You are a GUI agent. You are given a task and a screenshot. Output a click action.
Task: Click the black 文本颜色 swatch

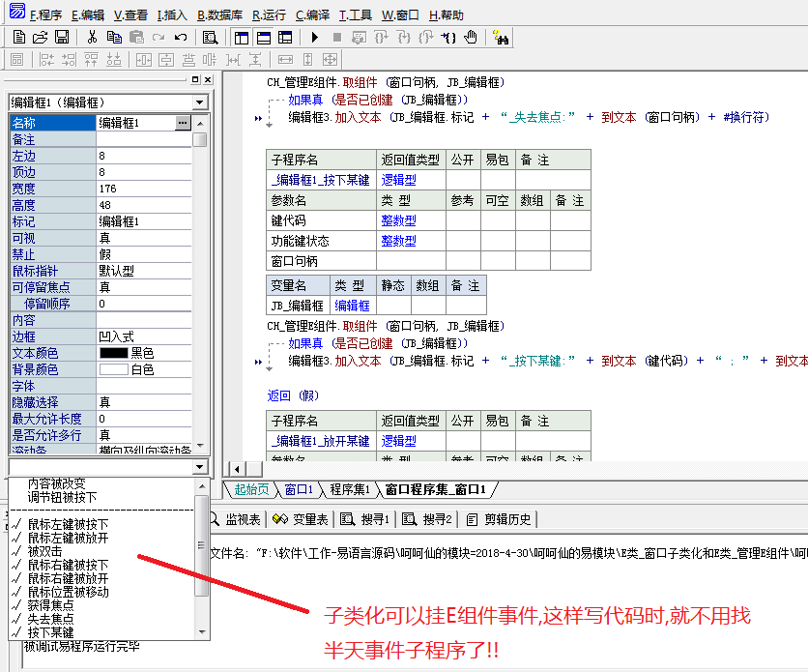113,353
